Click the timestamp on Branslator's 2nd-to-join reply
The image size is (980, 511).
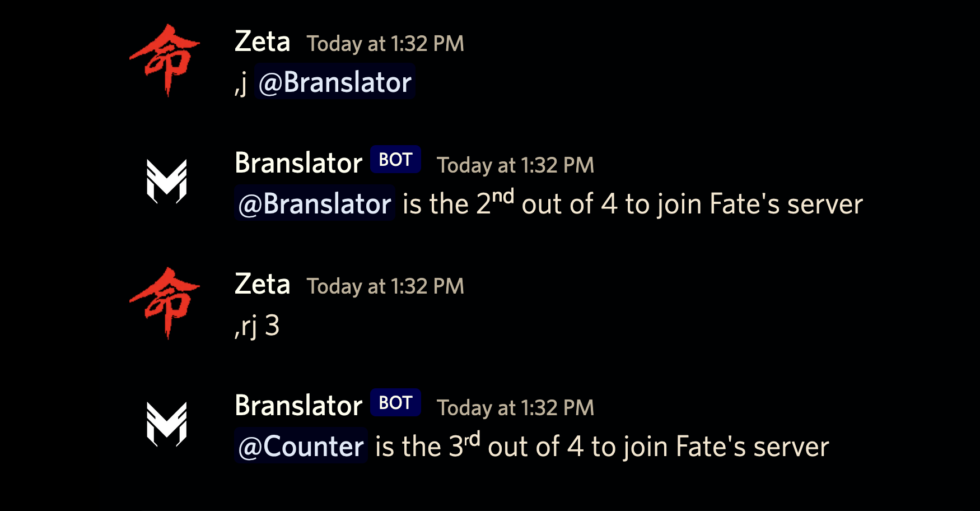[x=515, y=165]
